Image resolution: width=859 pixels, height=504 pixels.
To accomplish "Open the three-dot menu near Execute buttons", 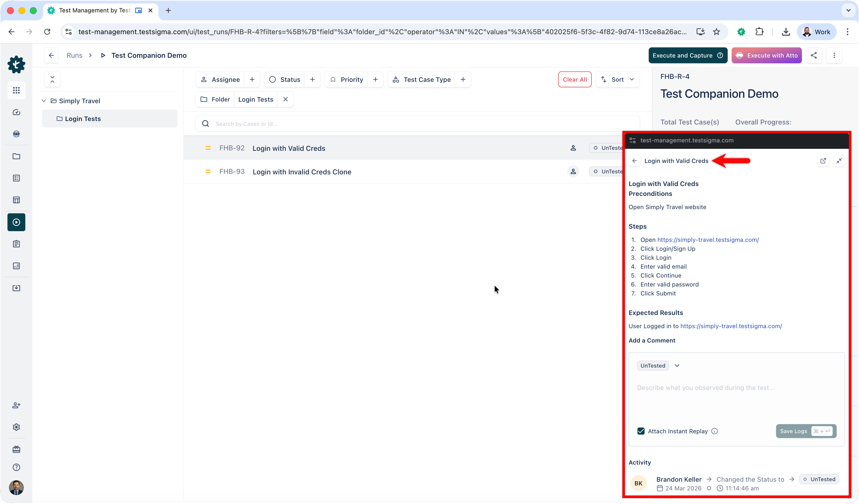I will [x=835, y=55].
